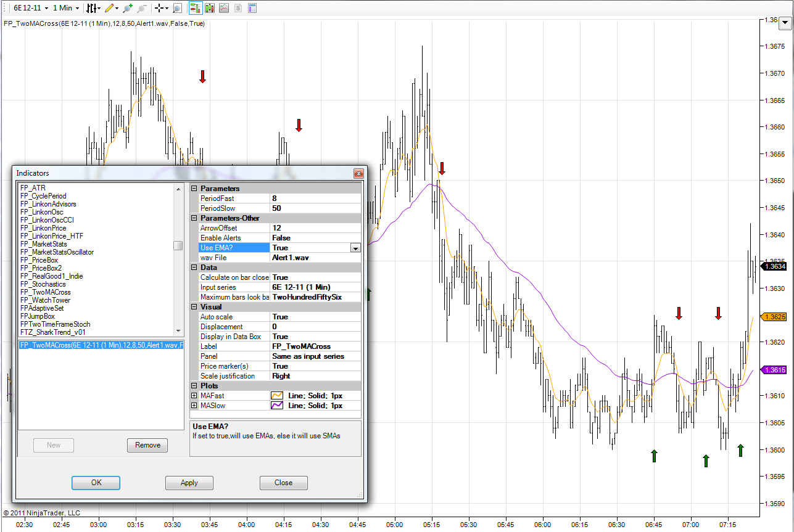
Task: Select FP_MarketStatsOscillator indicator
Action: 57,252
